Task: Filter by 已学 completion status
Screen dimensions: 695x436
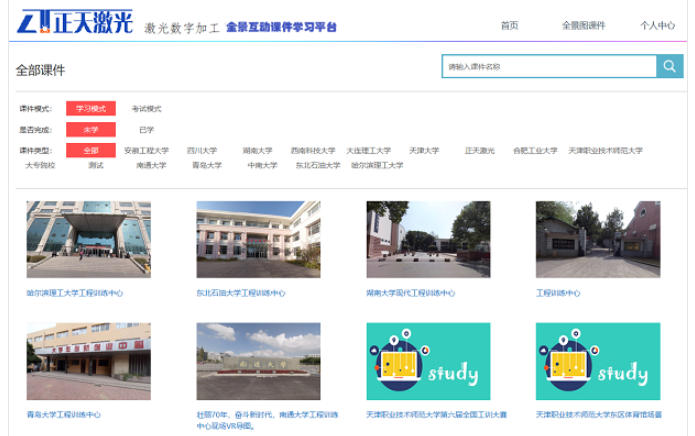Action: (x=146, y=130)
